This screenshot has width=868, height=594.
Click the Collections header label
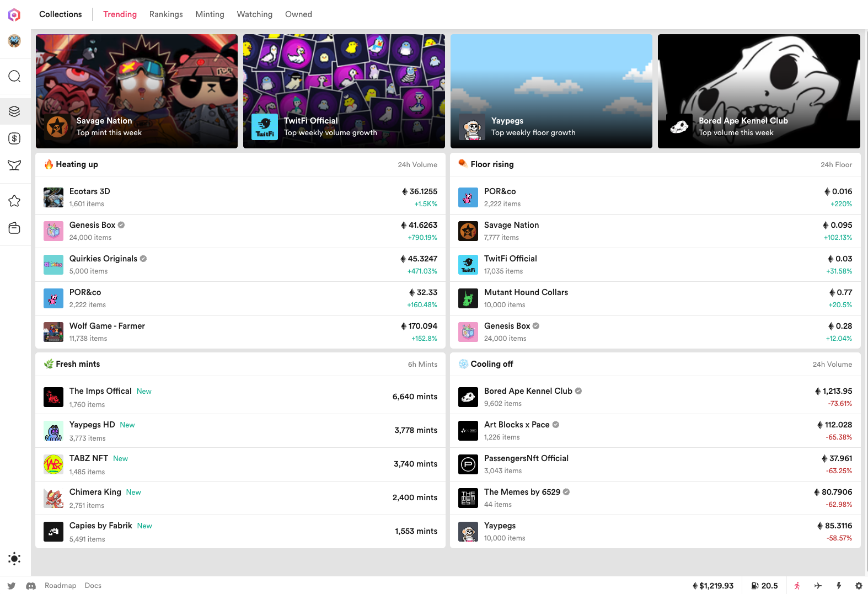(x=60, y=14)
